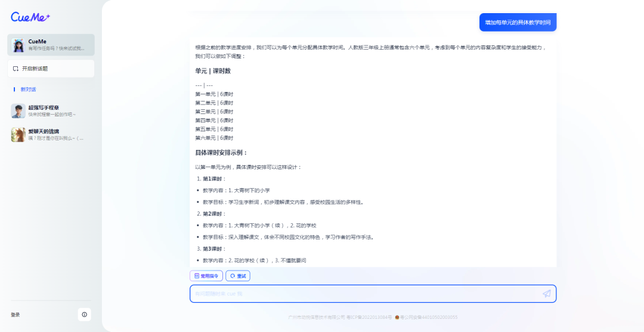Click the 粤ICP备 registration link
This screenshot has width=644, height=332.
click(369, 317)
